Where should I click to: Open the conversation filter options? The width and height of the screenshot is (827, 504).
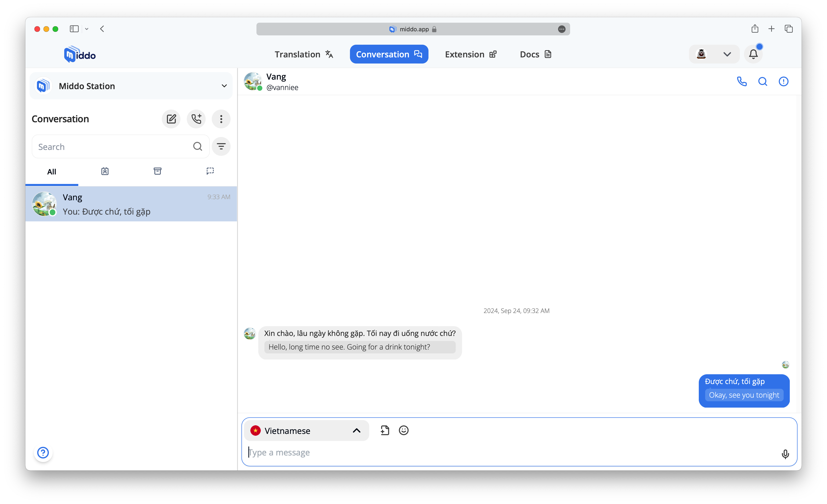pyautogui.click(x=221, y=146)
